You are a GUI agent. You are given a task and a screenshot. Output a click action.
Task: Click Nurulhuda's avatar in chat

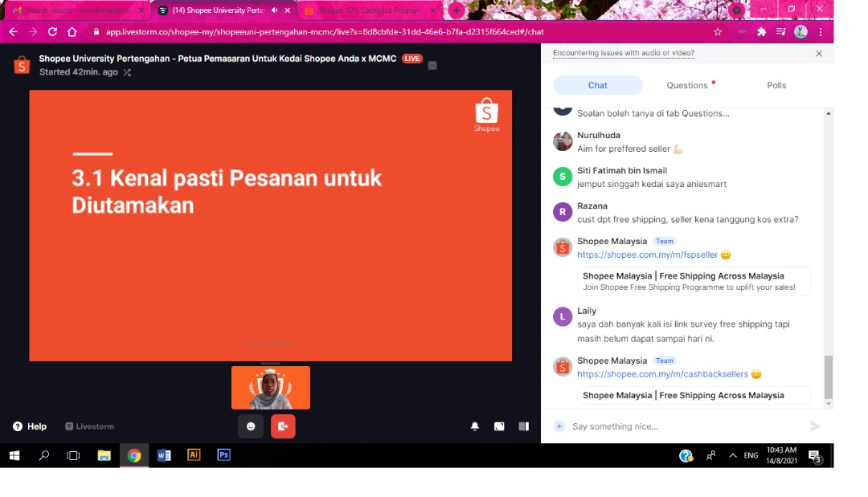(563, 141)
